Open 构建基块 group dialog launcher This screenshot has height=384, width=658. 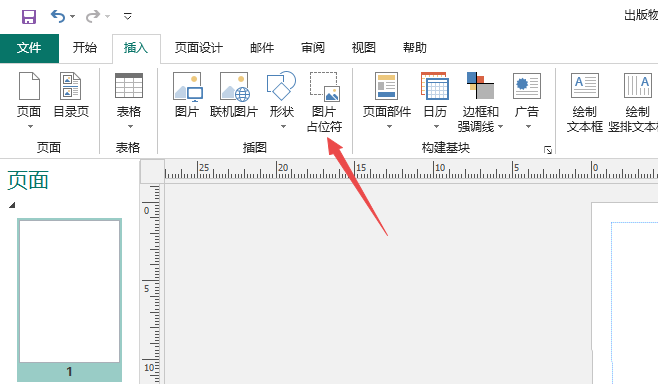point(548,150)
